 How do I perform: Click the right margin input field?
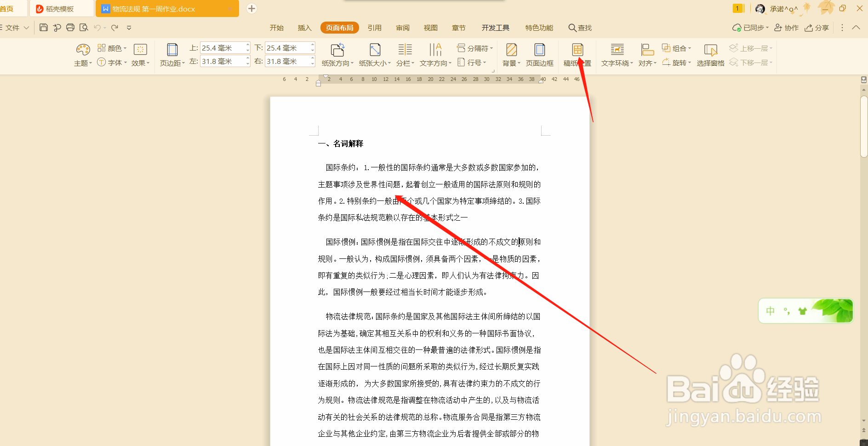[287, 61]
